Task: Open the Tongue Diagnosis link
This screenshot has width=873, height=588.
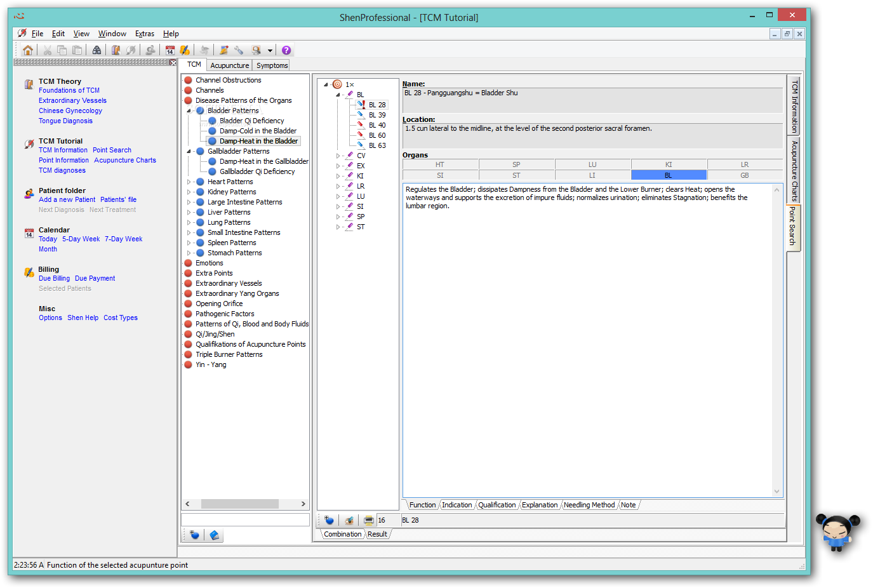Action: point(65,121)
